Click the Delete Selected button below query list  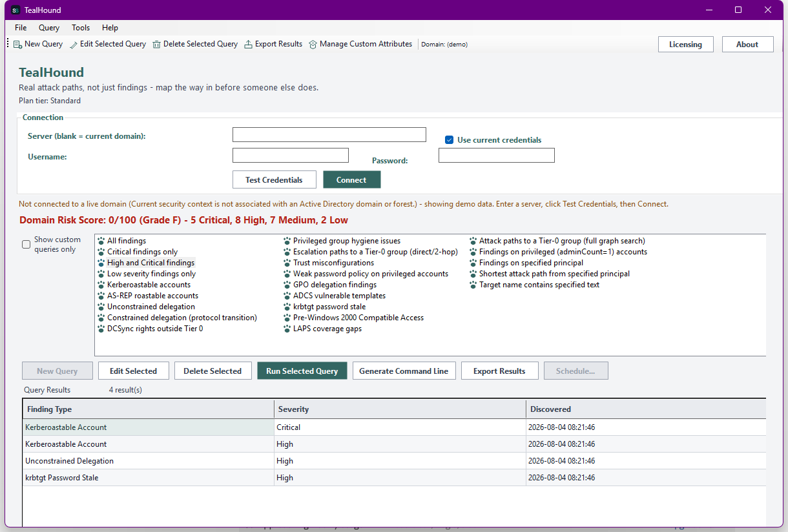tap(213, 371)
